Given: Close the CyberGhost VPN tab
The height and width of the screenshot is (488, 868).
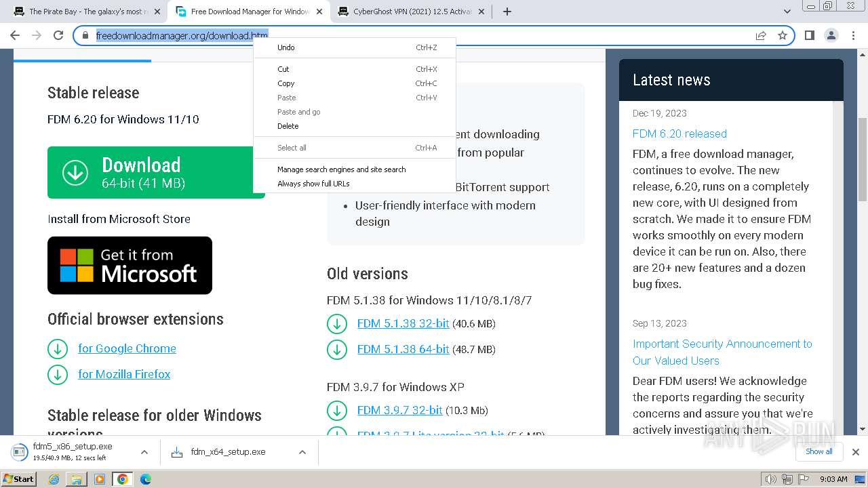Looking at the screenshot, I should pyautogui.click(x=481, y=12).
